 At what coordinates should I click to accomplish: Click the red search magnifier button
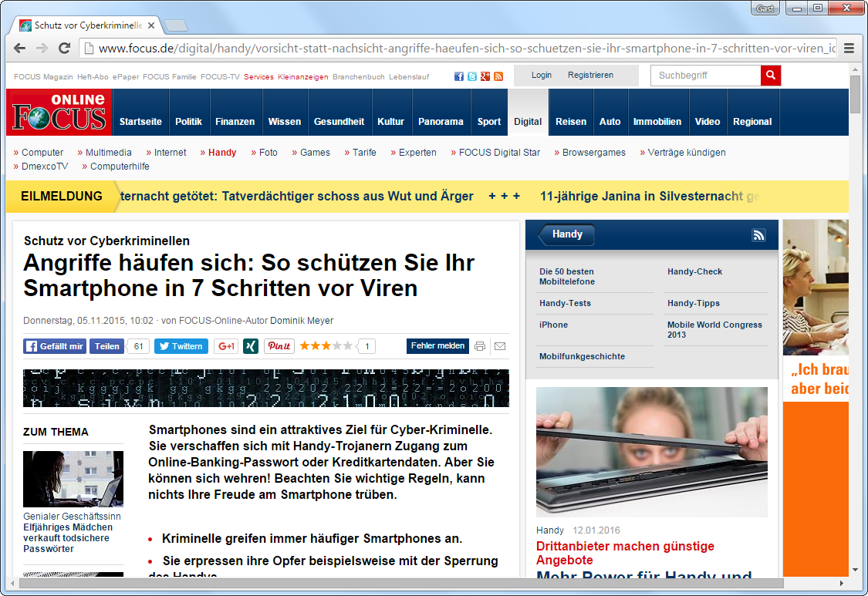pos(770,76)
